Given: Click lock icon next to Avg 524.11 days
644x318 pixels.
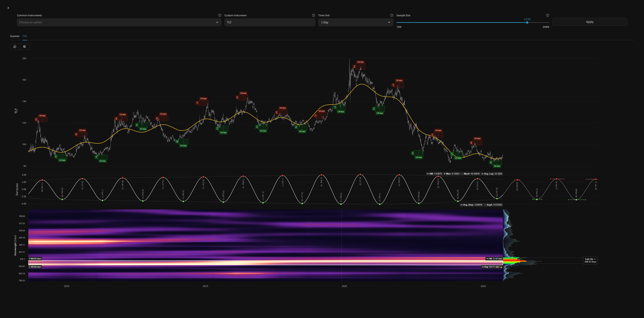Looking at the screenshot, I should pos(501,267).
